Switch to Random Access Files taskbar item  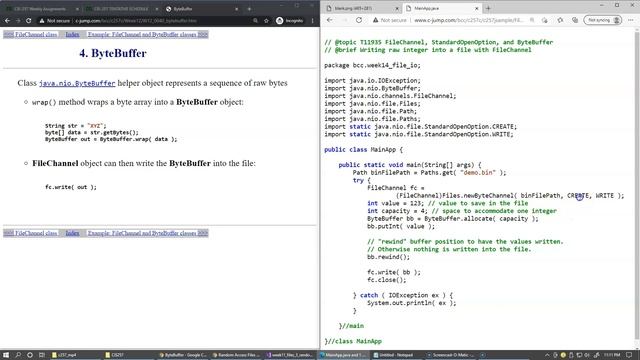pyautogui.click(x=237, y=355)
